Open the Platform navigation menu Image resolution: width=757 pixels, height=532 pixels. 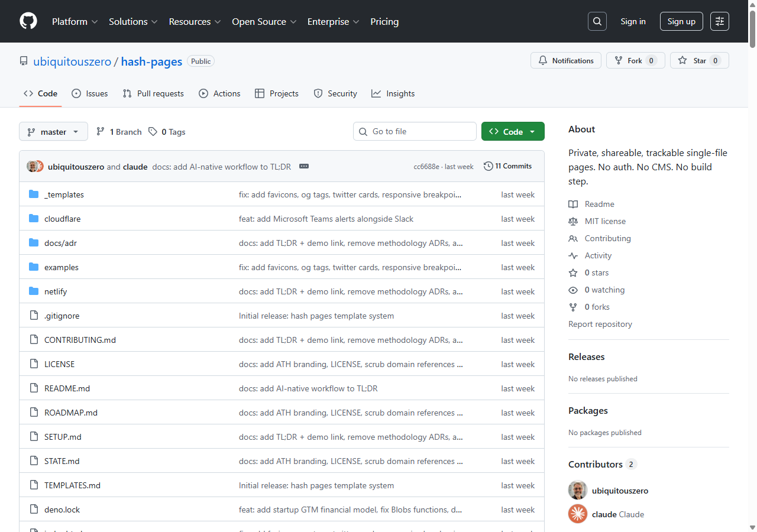point(75,21)
